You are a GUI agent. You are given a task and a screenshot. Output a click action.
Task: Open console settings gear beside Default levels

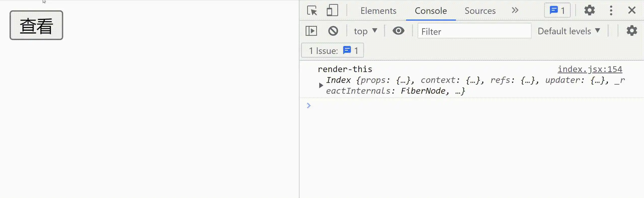(x=632, y=31)
